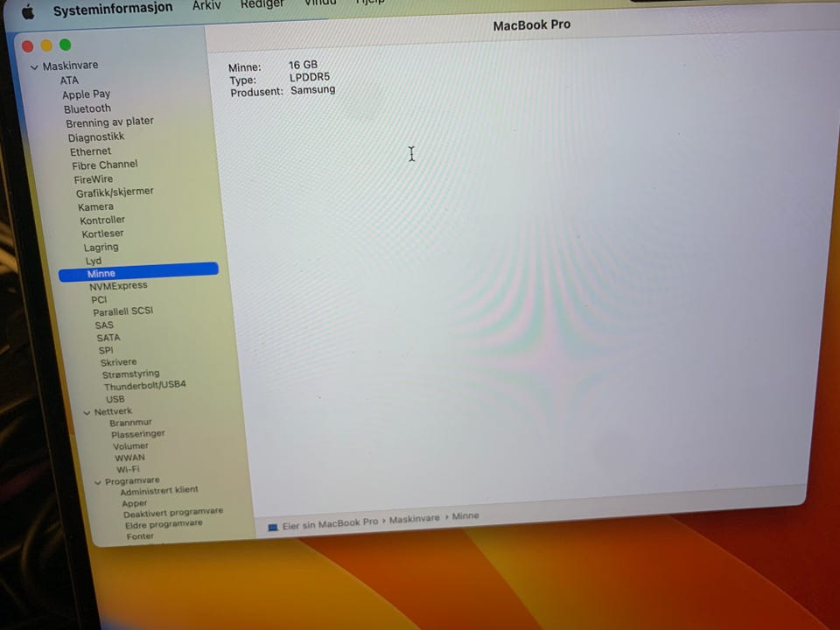Select Bluetooth in the sidebar
This screenshot has height=630, width=840.
point(87,108)
